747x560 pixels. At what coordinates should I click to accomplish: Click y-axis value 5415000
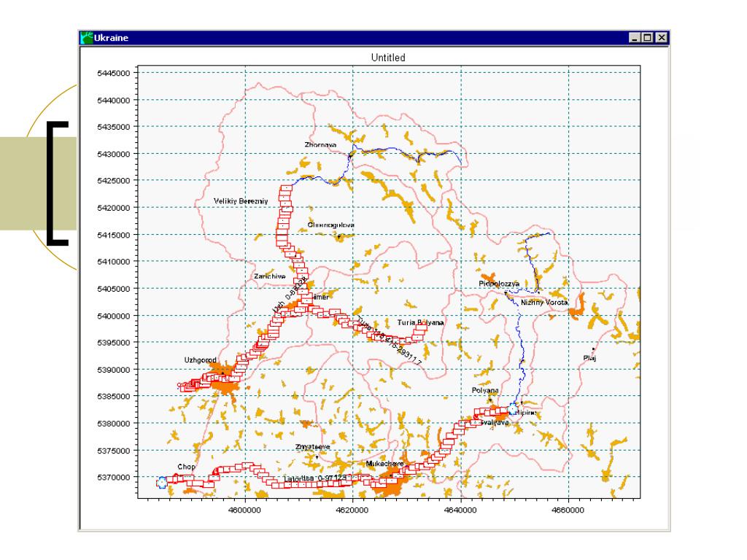pyautogui.click(x=113, y=236)
